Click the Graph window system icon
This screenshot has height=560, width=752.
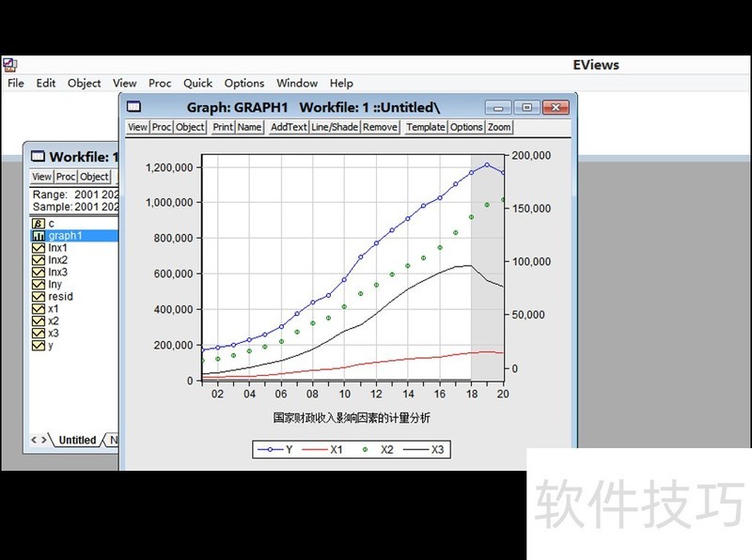(x=133, y=106)
